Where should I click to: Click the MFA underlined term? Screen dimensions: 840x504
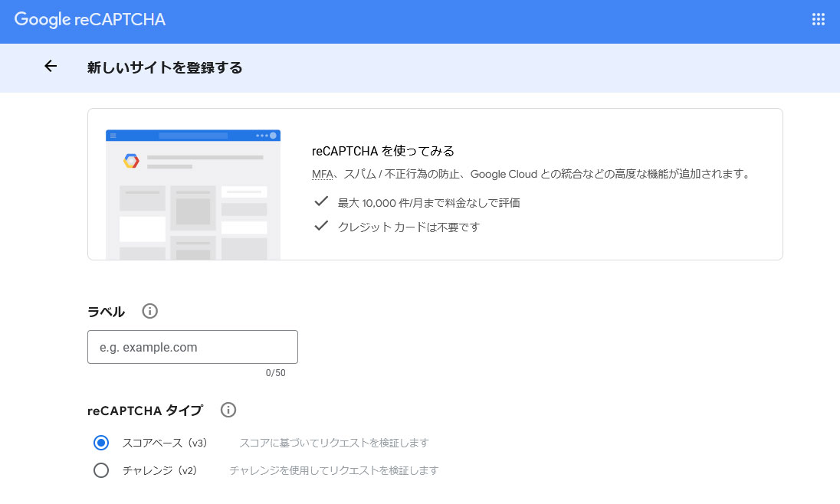pyautogui.click(x=322, y=174)
